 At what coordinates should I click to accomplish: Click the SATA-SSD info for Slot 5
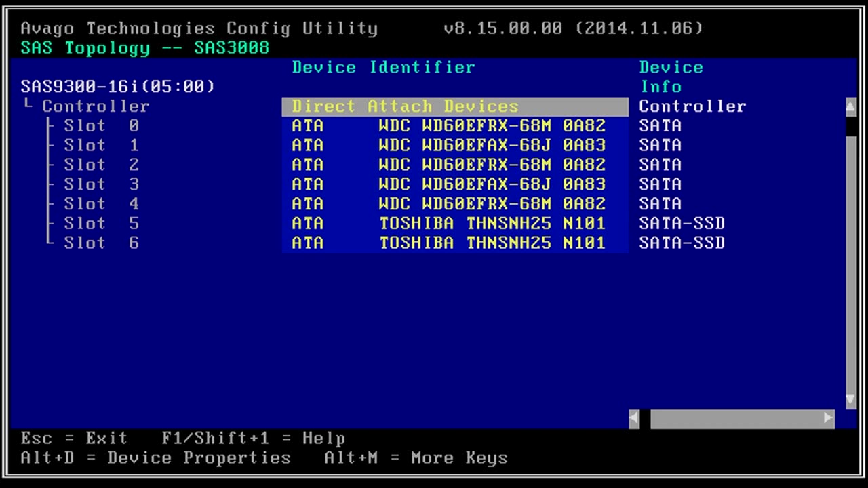point(682,224)
